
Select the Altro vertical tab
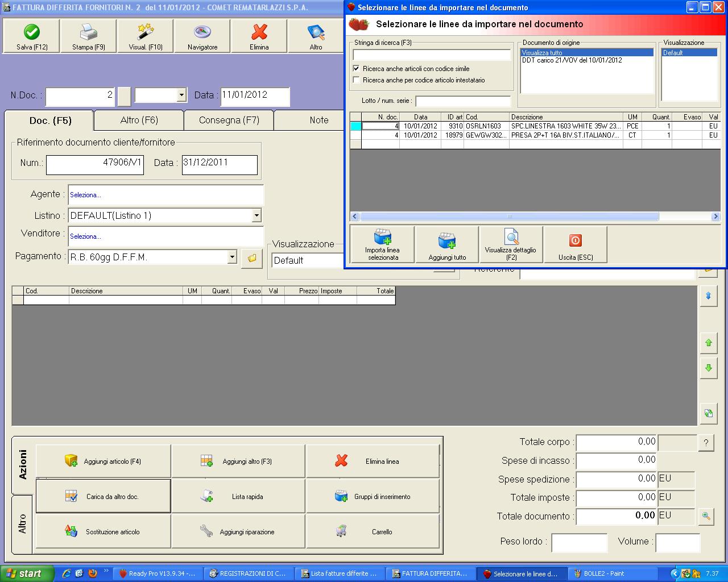[x=23, y=523]
